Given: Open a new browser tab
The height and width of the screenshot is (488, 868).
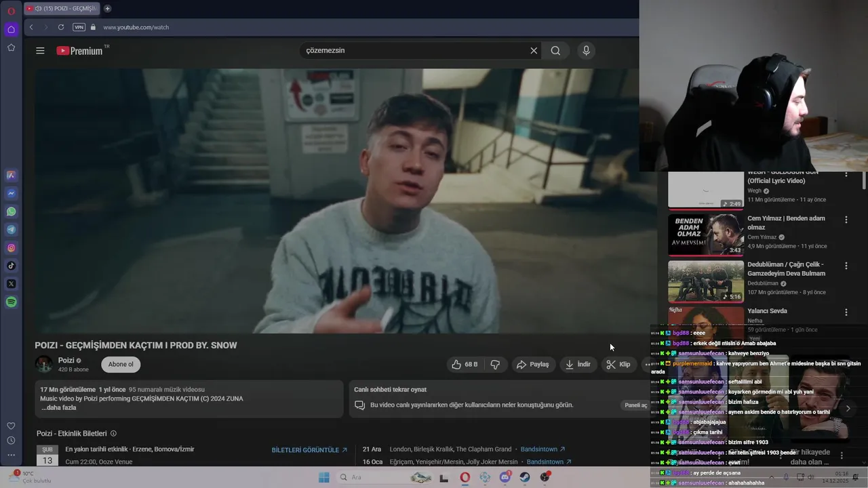Looking at the screenshot, I should (x=107, y=9).
